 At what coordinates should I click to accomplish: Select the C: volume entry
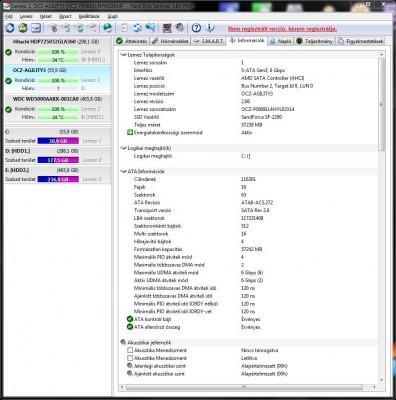(x=57, y=136)
